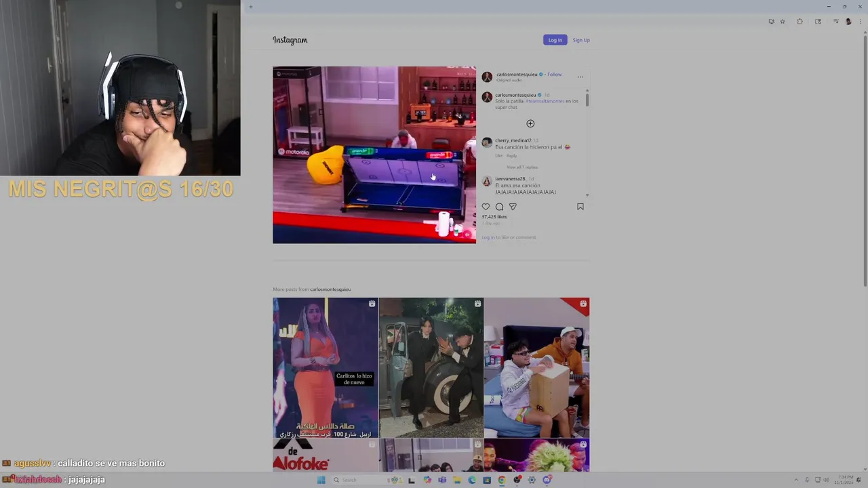Open the browser media control icon
Screen dimensions: 868x488
(x=836, y=21)
